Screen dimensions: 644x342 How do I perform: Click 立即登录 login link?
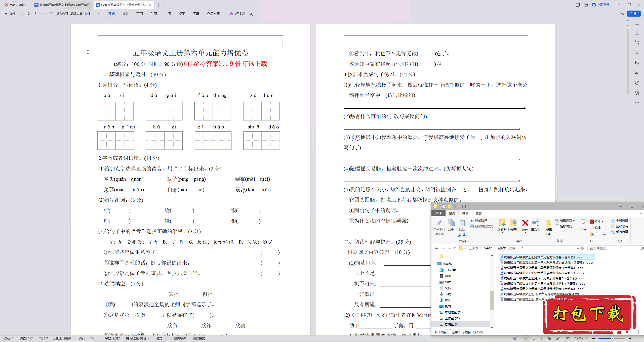click(x=601, y=5)
